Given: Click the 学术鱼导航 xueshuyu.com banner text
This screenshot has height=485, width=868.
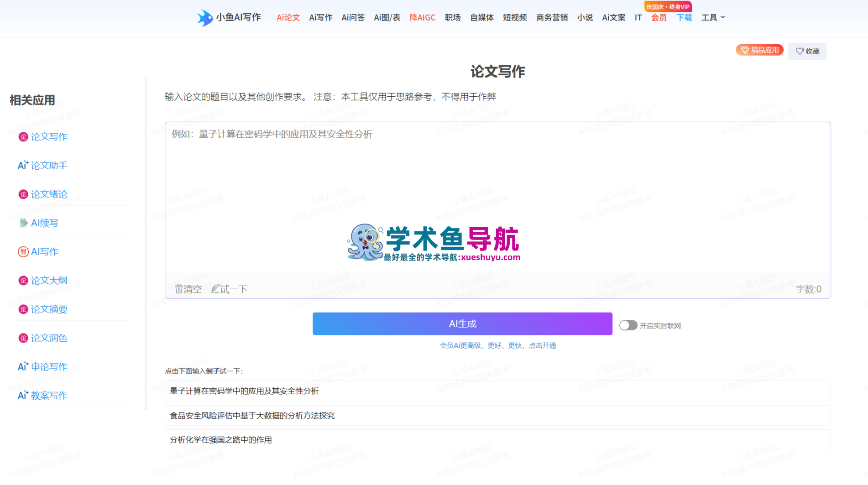Looking at the screenshot, I should click(x=452, y=244).
